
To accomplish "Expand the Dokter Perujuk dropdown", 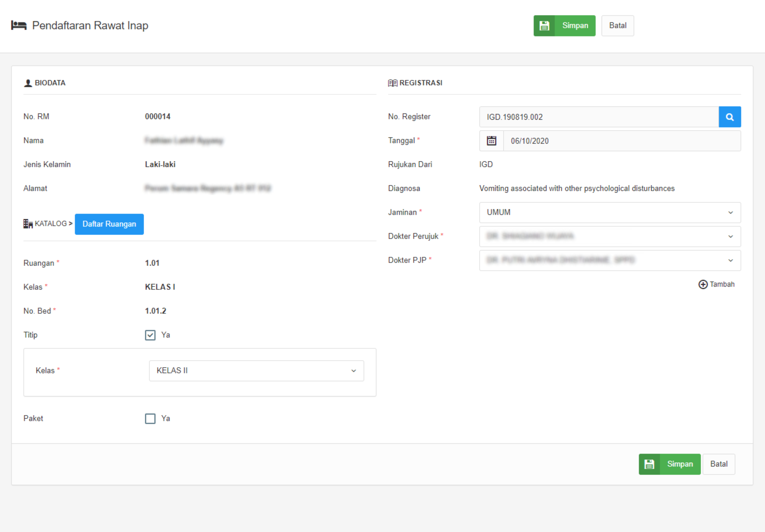I will 610,236.
